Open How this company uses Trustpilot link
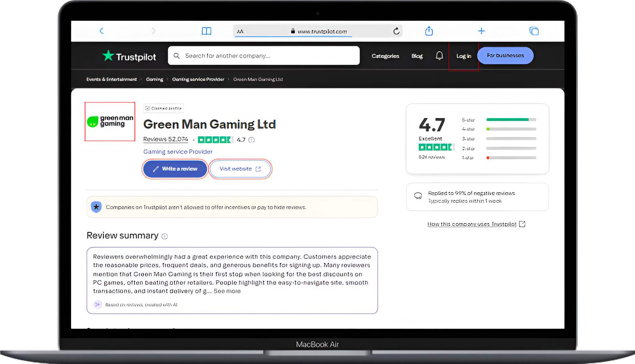The image size is (635, 364). [476, 224]
